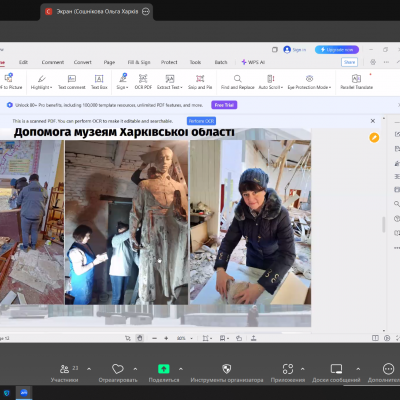
Task: Open the Batch tab
Action: tap(221, 62)
